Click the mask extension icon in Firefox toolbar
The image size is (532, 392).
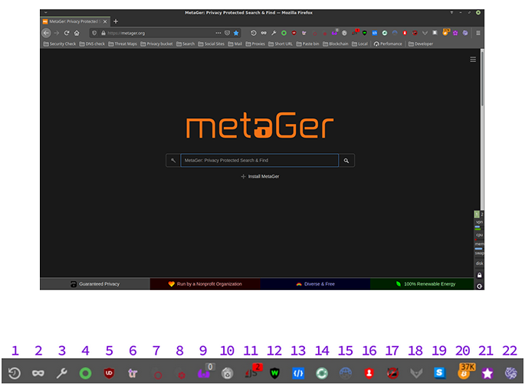[264, 33]
